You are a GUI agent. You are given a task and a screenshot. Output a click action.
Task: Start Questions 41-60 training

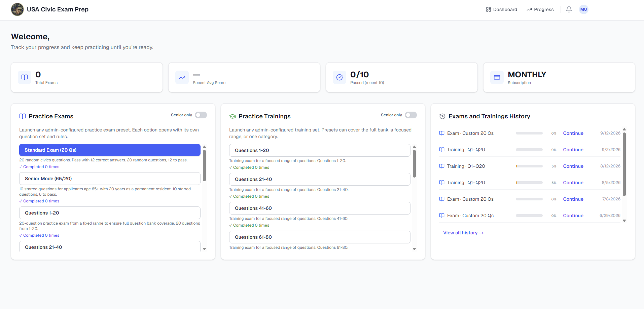[x=320, y=208]
